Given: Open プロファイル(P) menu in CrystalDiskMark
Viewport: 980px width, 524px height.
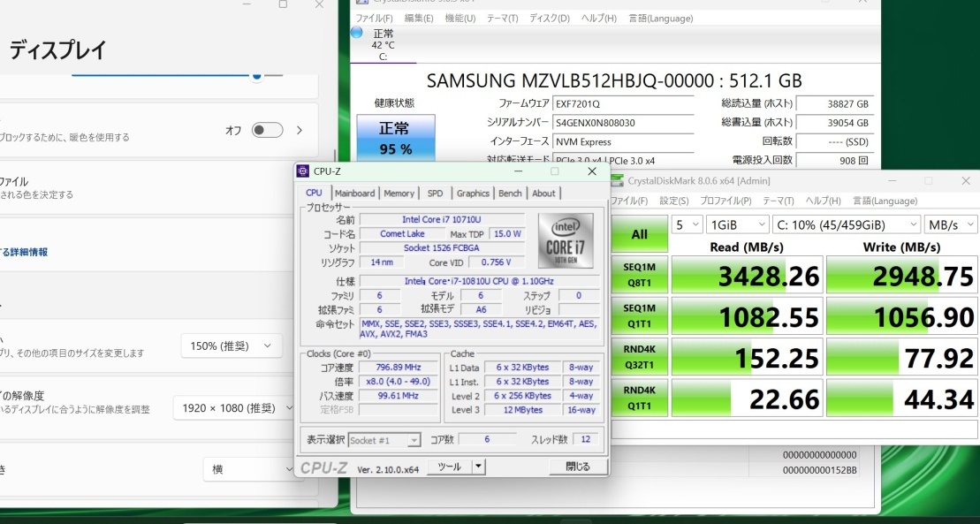Looking at the screenshot, I should [x=726, y=201].
